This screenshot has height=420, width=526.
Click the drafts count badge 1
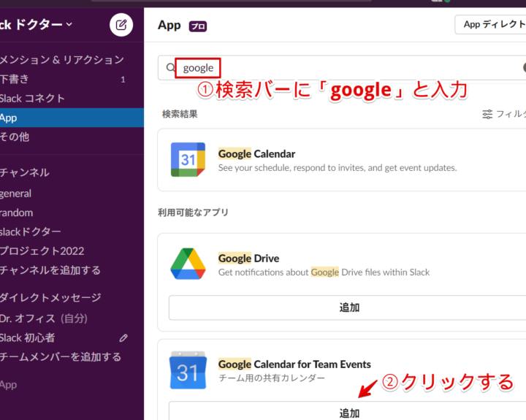(123, 80)
